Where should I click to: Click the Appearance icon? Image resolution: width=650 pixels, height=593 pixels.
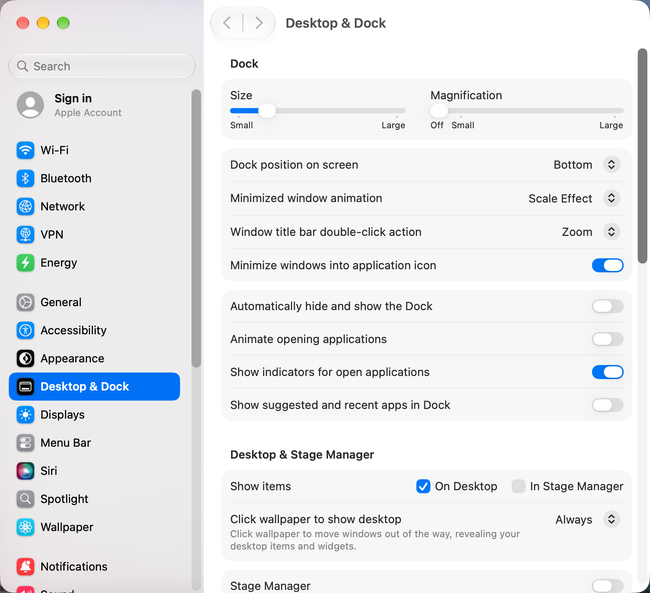click(25, 358)
